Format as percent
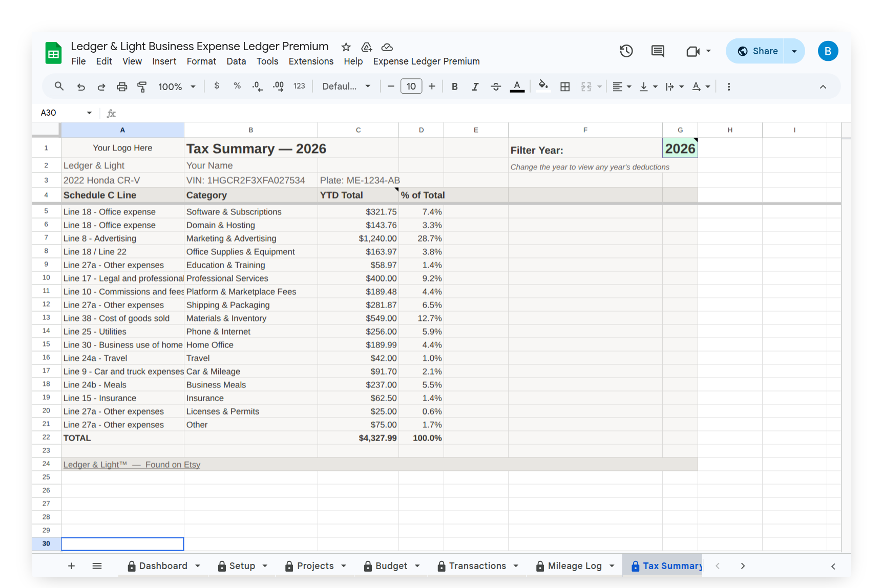The image size is (883, 588). point(237,86)
